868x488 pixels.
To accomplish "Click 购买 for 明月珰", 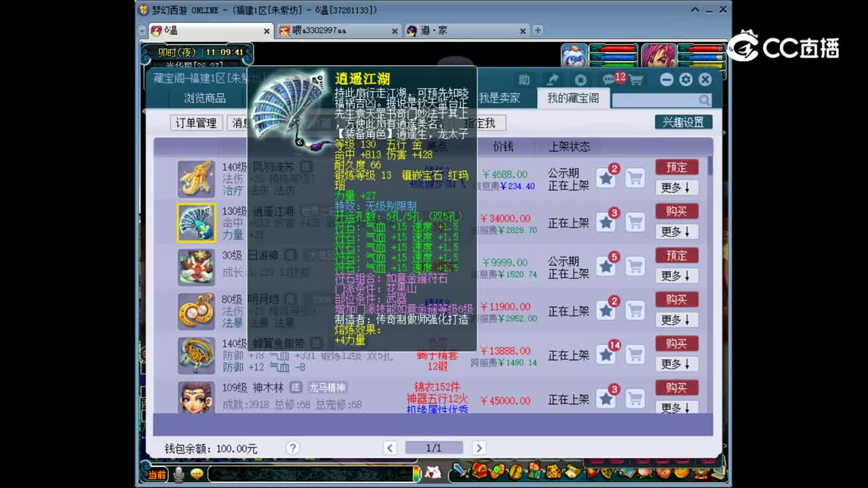I will [x=677, y=299].
